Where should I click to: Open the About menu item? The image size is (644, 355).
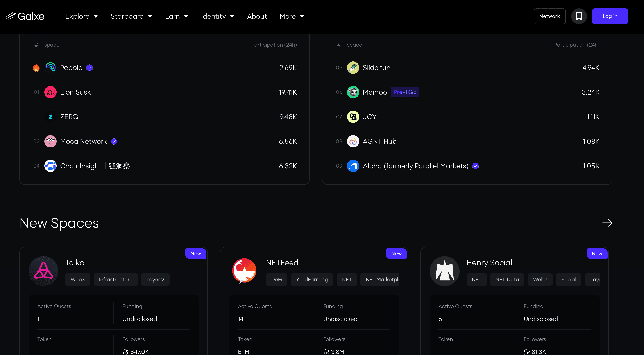click(257, 16)
